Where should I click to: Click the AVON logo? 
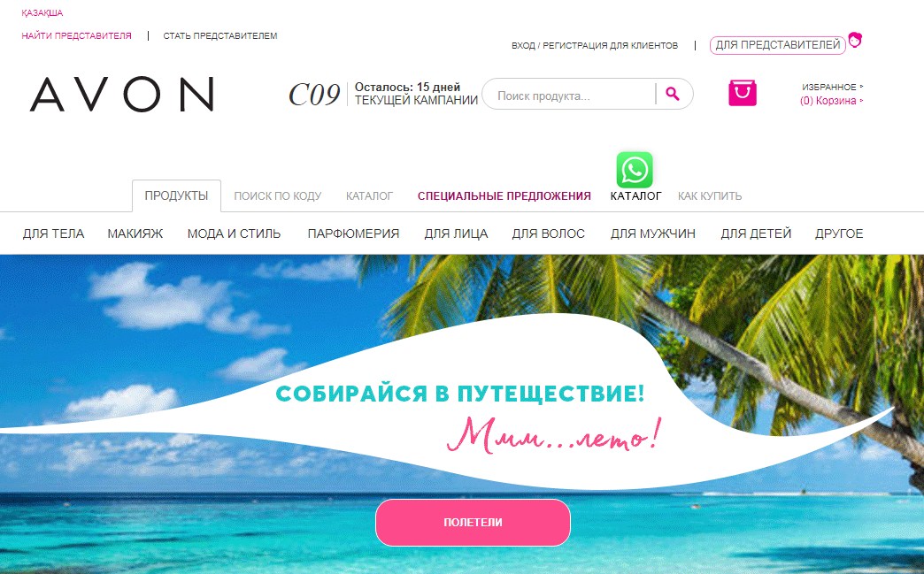122,95
